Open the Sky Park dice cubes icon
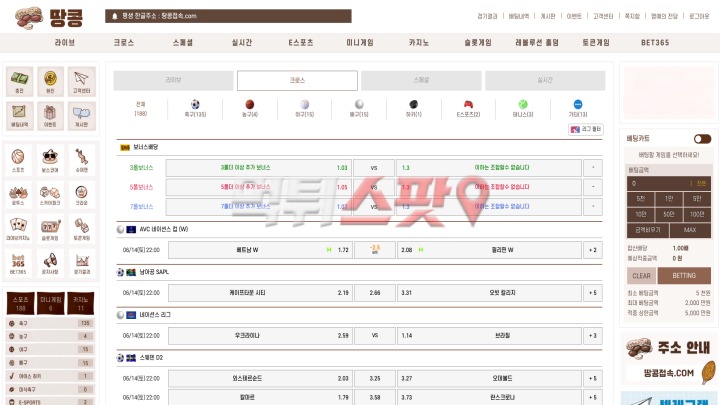The width and height of the screenshot is (720, 405). point(50,194)
